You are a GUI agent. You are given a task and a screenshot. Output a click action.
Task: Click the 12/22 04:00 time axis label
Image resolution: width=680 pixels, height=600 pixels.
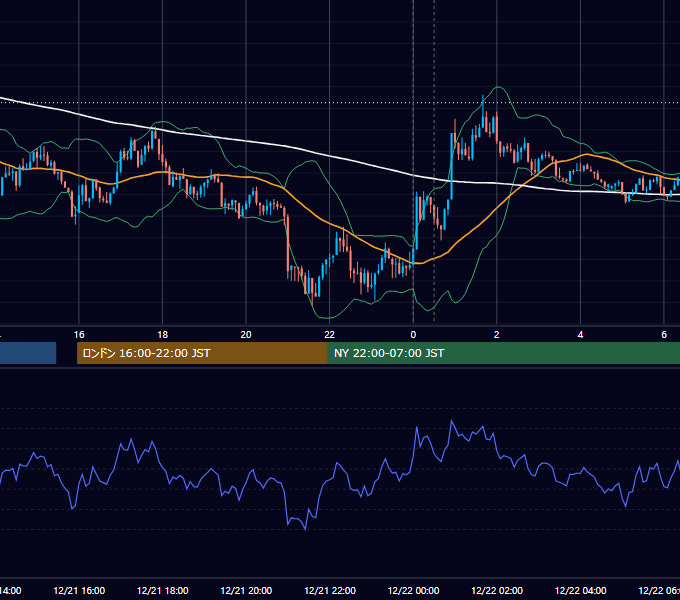(581, 590)
